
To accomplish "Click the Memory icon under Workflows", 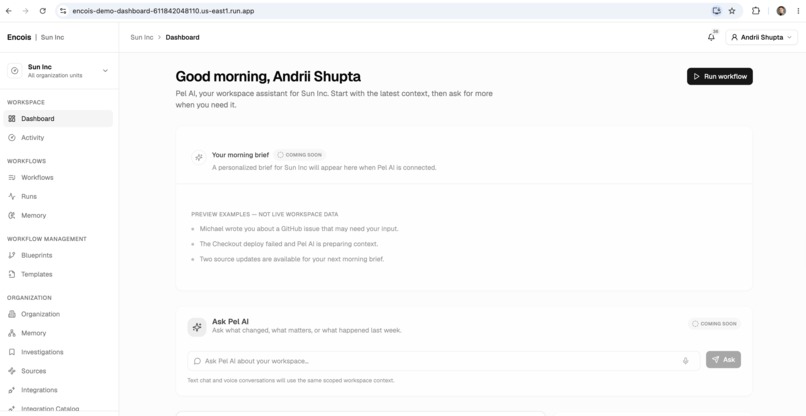I will click(x=12, y=215).
